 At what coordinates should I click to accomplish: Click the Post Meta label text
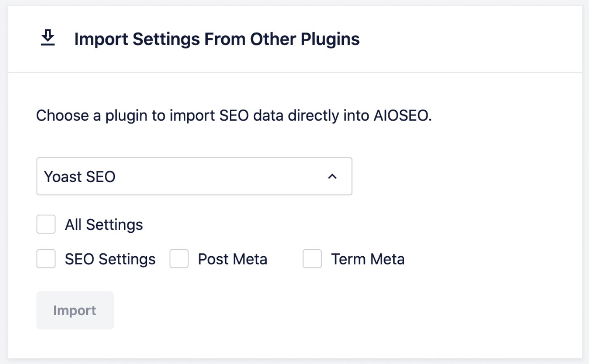click(233, 259)
